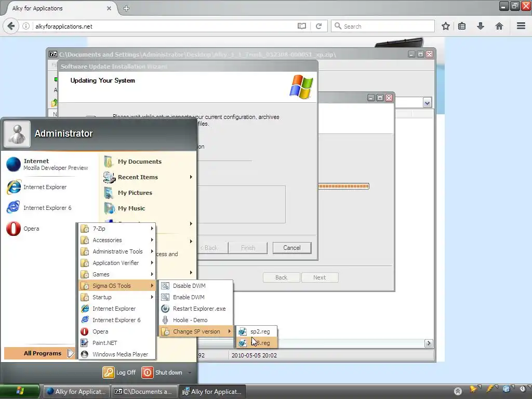Click Next in the Alky installer window
Viewport: 532px width, 399px height.
320,277
